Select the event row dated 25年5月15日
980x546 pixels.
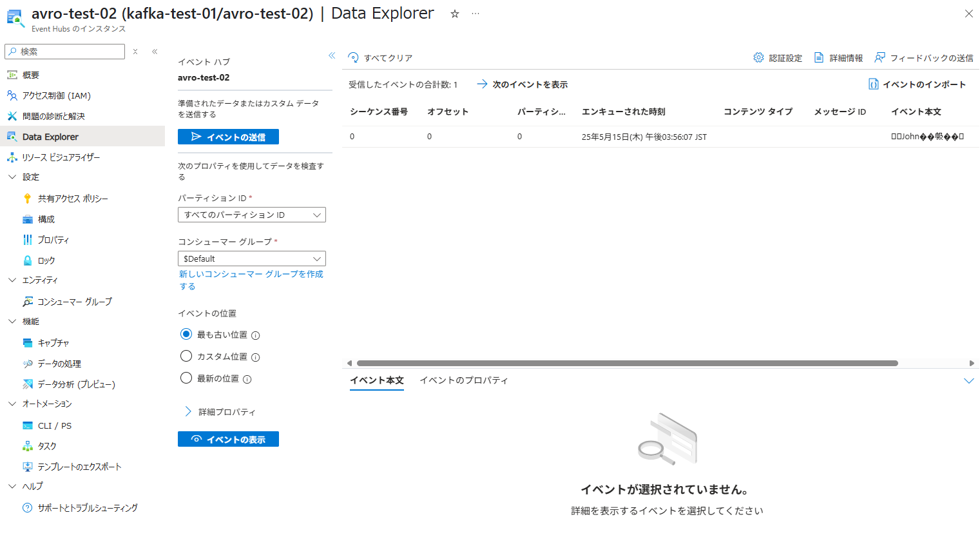[660, 137]
